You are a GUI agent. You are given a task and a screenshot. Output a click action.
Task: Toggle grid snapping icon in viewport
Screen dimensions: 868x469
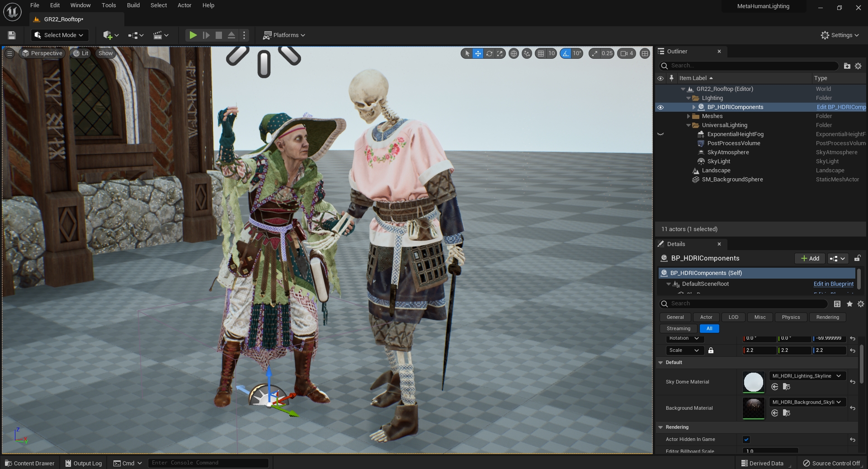coord(541,53)
